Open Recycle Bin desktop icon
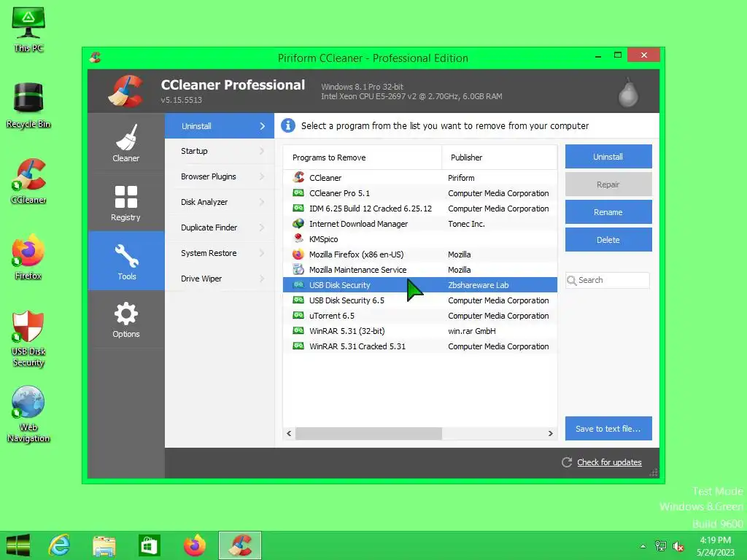Screen dimensions: 747x560 (x=28, y=106)
